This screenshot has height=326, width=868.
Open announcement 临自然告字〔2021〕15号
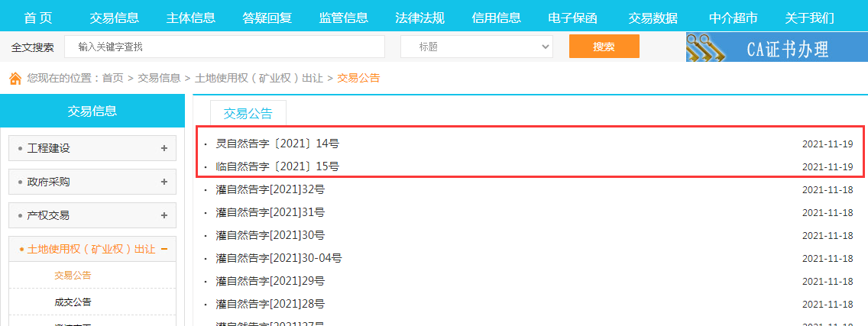coord(277,166)
